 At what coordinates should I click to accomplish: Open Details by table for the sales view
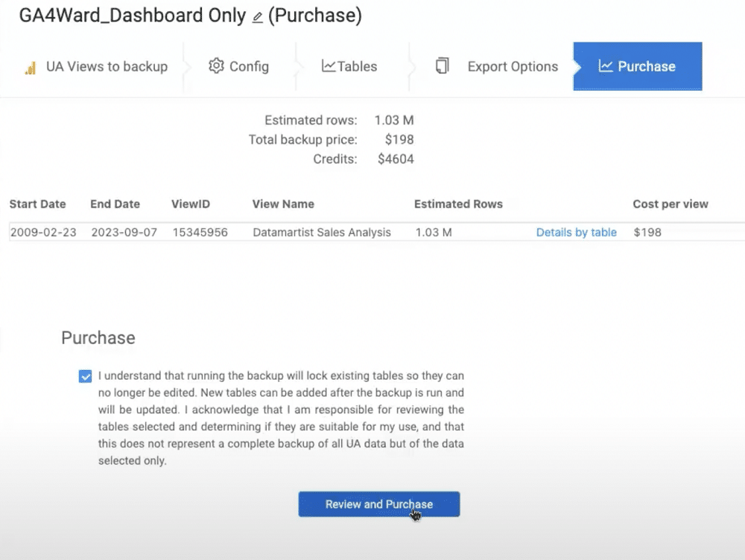[x=576, y=232]
